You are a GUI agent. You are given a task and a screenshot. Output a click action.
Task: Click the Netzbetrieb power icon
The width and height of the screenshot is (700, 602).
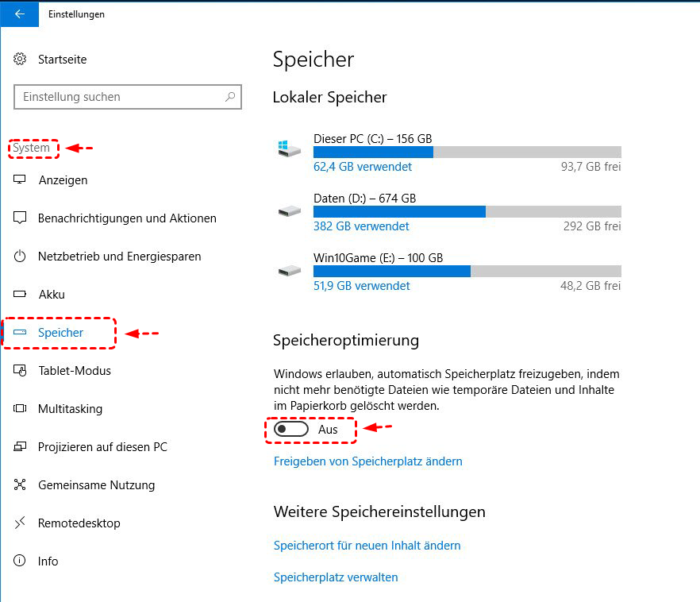(21, 257)
